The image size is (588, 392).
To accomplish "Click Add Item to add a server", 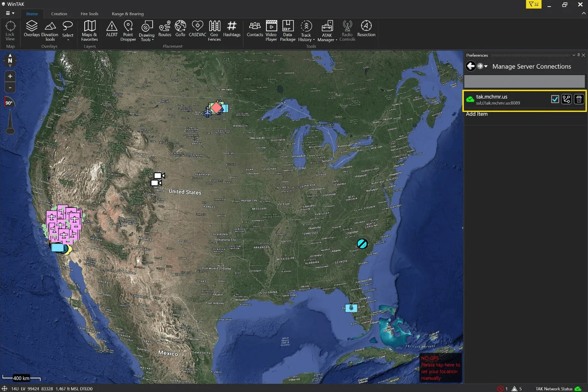I will [x=477, y=114].
